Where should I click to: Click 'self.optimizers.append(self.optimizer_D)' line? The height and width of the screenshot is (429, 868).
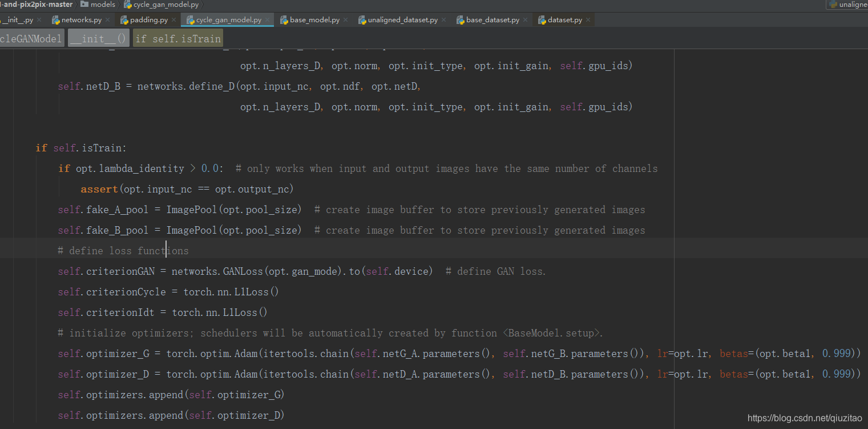point(171,415)
